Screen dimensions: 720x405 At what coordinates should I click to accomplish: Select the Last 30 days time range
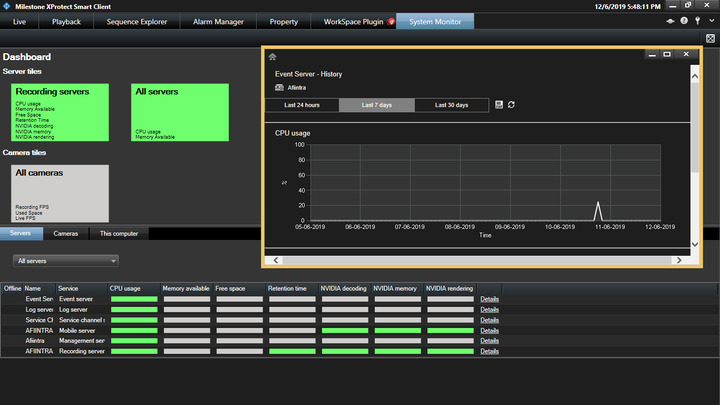pos(453,104)
